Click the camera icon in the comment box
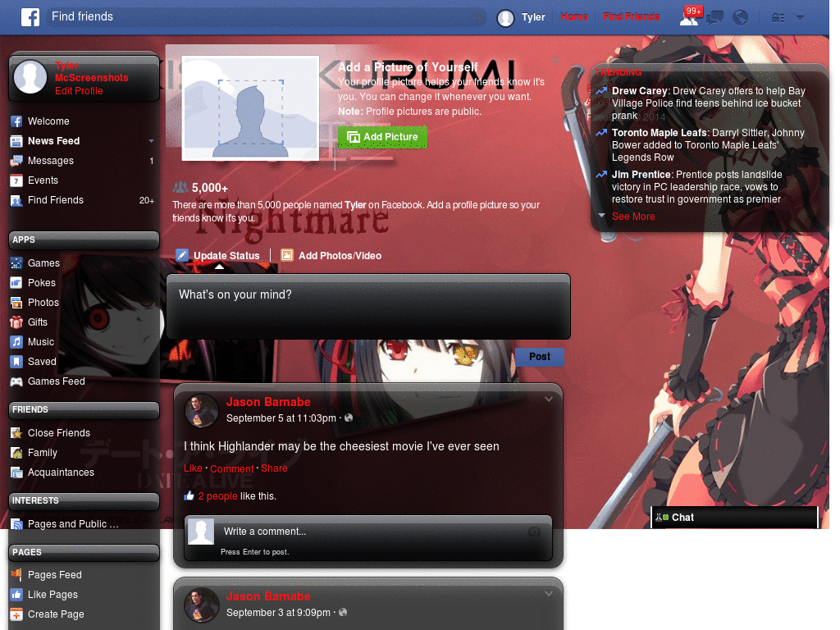This screenshot has height=630, width=840. click(x=534, y=532)
